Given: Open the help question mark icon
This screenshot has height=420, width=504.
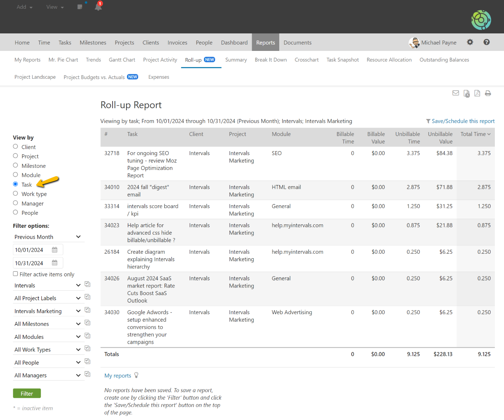Looking at the screenshot, I should coord(486,42).
